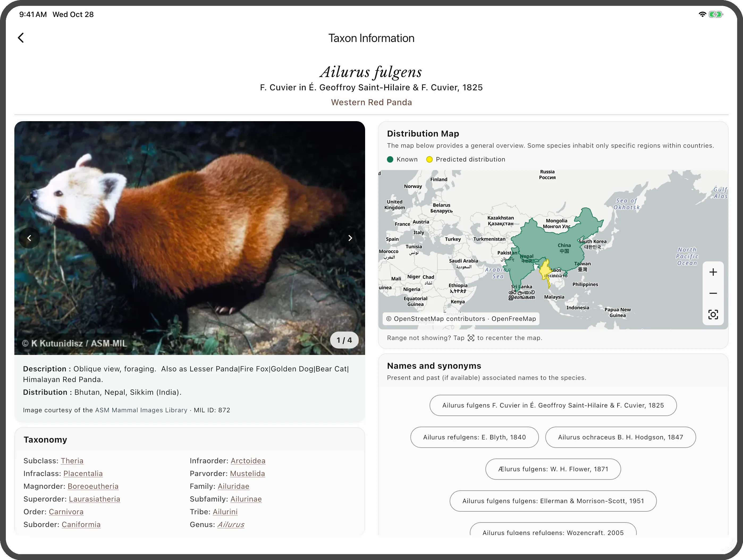Tap the Wi-Fi status icon
Screen dimensions: 743x560
[x=702, y=14]
